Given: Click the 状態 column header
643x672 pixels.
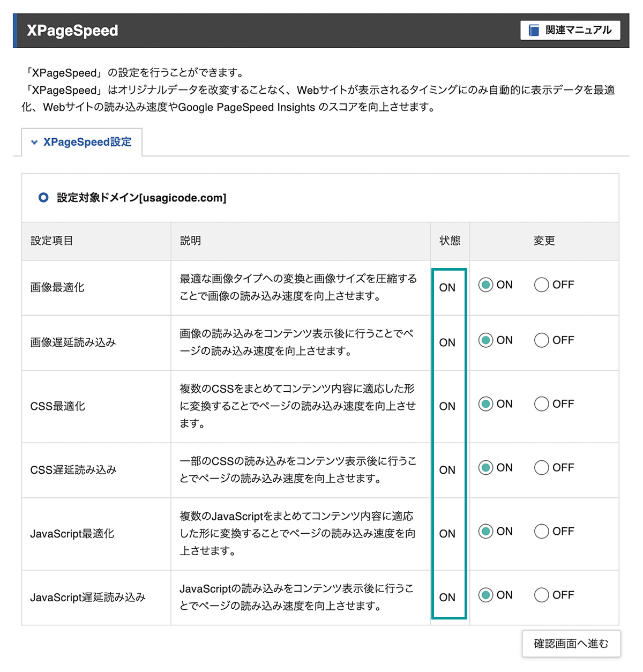Looking at the screenshot, I should pyautogui.click(x=450, y=241).
